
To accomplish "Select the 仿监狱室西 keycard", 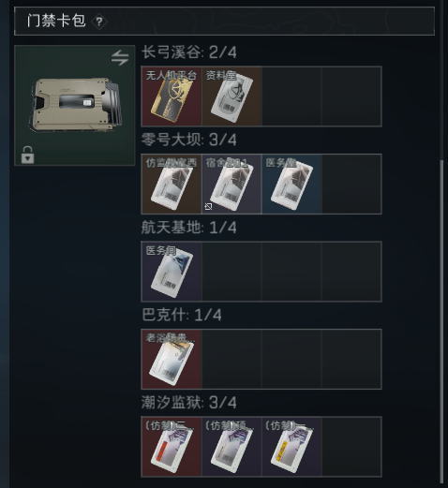I will pos(172,184).
